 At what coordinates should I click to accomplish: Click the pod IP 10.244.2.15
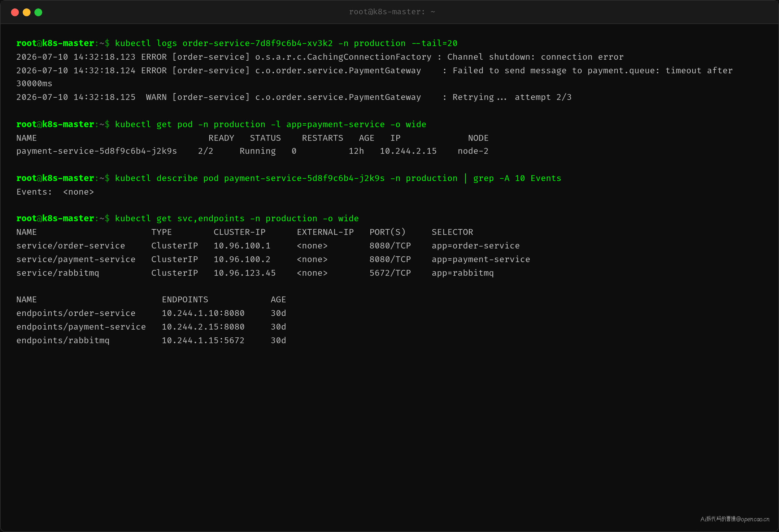tap(408, 151)
